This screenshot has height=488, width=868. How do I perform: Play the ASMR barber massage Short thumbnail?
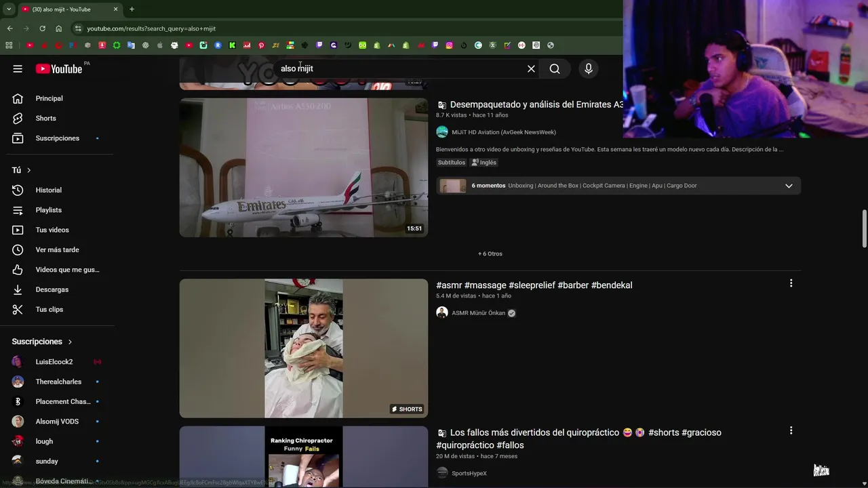304,348
